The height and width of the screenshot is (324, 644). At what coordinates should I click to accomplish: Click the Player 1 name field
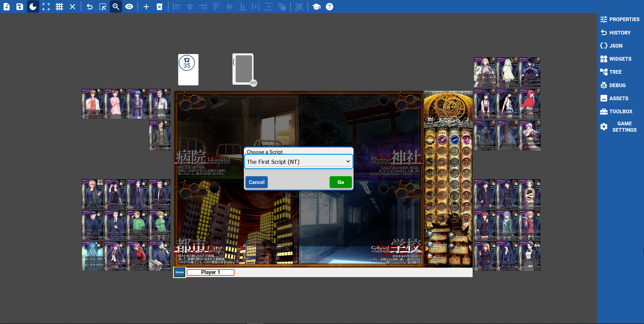click(x=211, y=272)
